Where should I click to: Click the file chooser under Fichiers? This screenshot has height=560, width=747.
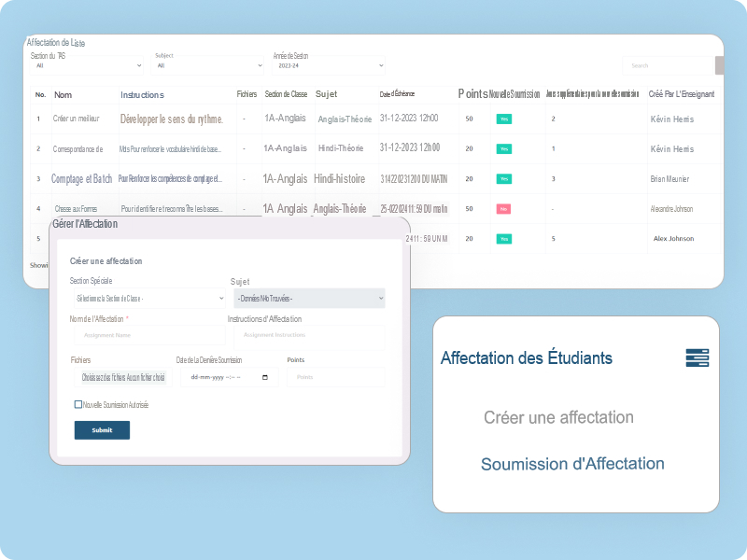(122, 377)
